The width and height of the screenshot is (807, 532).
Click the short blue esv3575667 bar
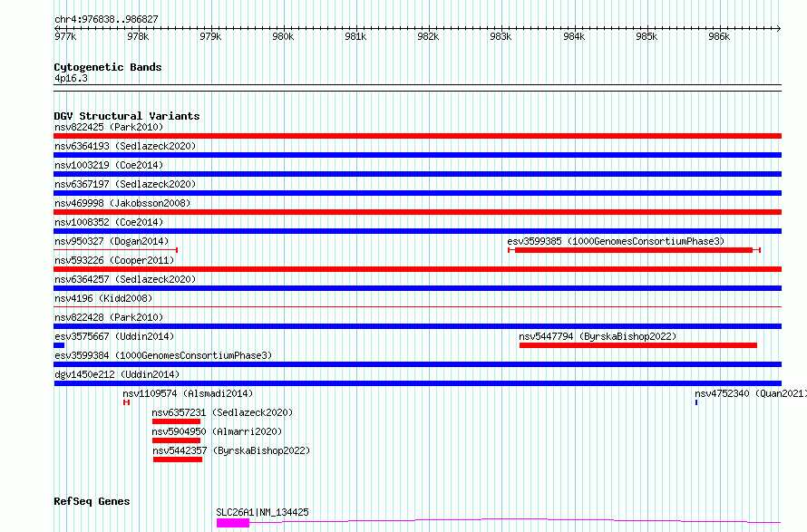pyautogui.click(x=59, y=345)
